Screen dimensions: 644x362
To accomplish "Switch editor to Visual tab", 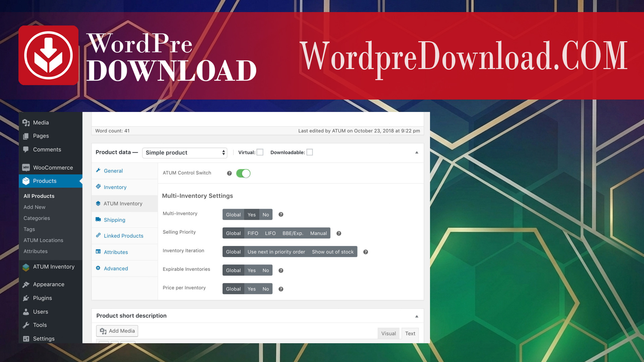I will tap(388, 334).
